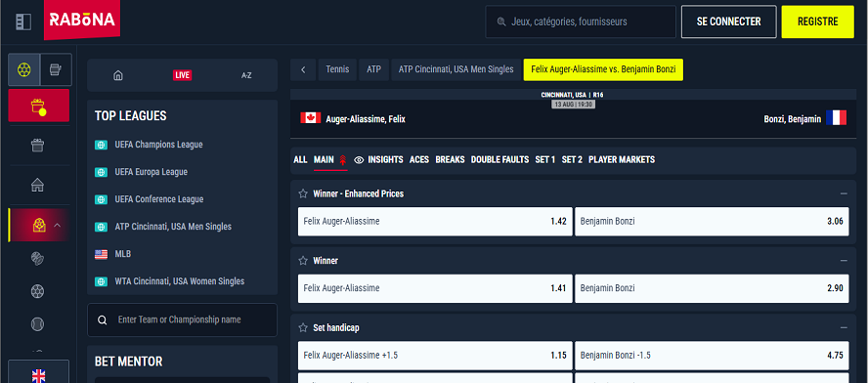Screen dimensions: 868x383
Task: Click the France flag beside Bonzi
Action: [836, 118]
